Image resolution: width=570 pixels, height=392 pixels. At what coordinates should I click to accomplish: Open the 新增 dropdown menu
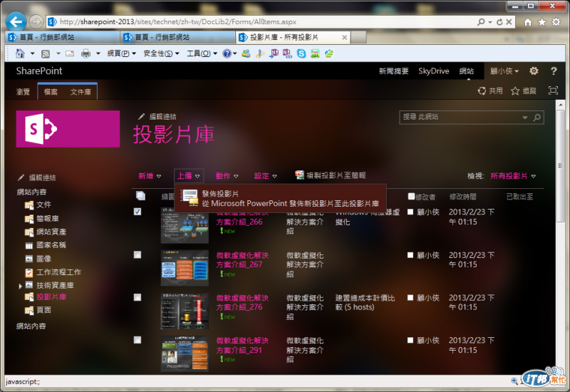(x=150, y=176)
